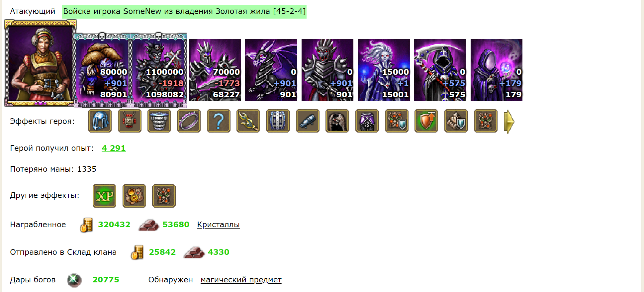Click the attacking hero portrait
Viewport: 644px width, 292px height.
point(40,63)
